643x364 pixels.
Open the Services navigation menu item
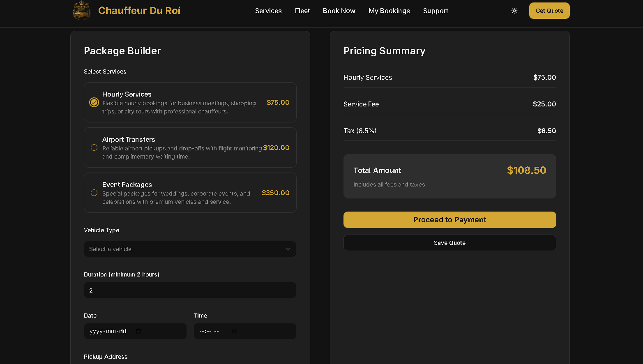pyautogui.click(x=268, y=11)
